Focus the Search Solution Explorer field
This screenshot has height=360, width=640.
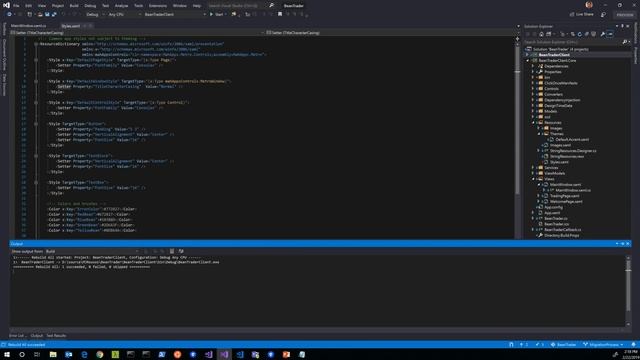tap(573, 42)
